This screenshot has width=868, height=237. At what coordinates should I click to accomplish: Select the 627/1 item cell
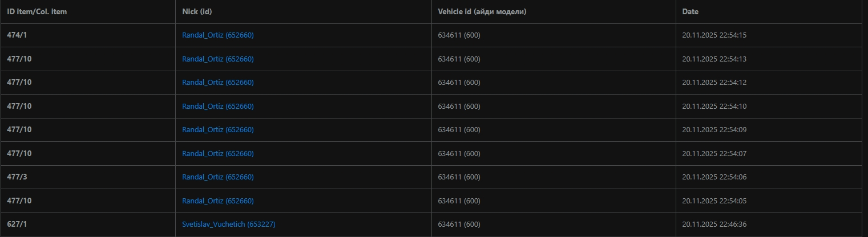(17, 224)
